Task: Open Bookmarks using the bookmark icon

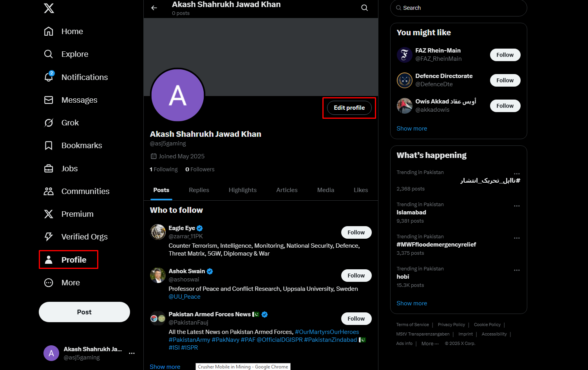Action: click(x=49, y=145)
